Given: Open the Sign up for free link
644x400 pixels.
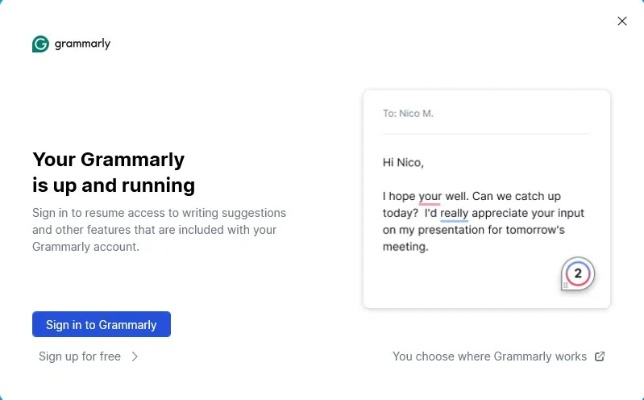Looking at the screenshot, I should point(79,356).
